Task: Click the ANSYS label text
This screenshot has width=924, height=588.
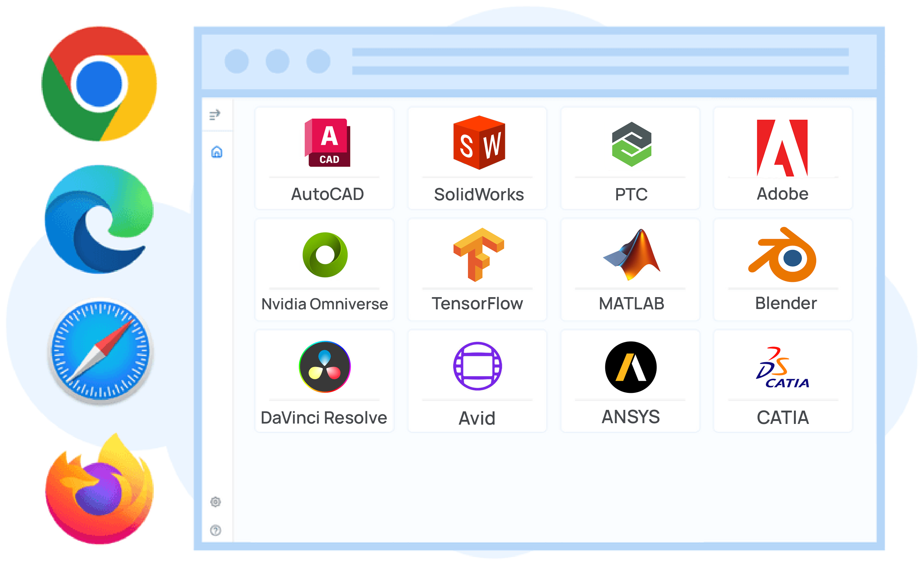Action: [631, 417]
